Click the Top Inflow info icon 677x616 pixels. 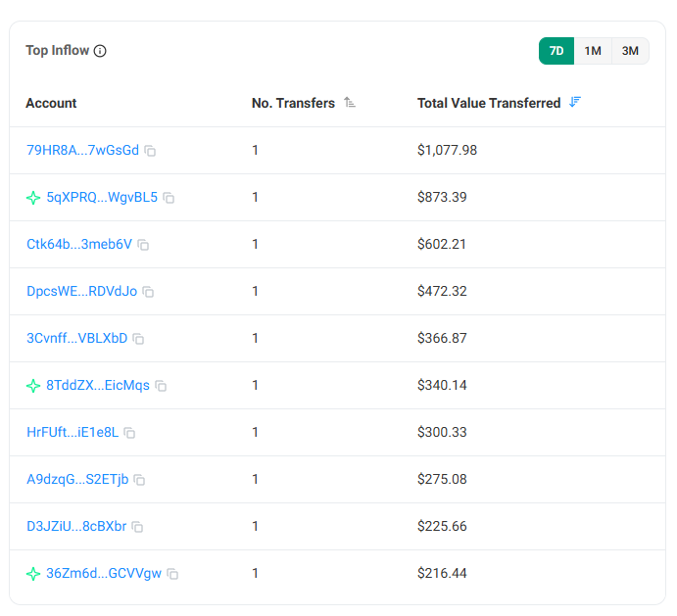[100, 51]
